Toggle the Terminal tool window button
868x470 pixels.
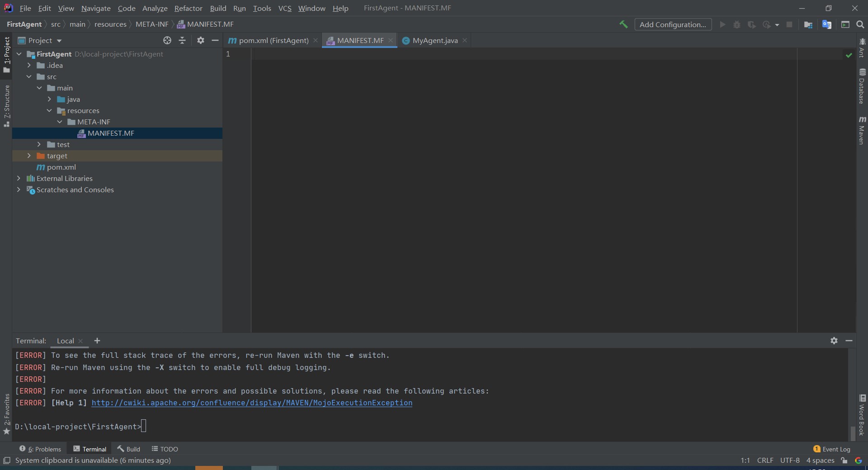[x=90, y=449]
